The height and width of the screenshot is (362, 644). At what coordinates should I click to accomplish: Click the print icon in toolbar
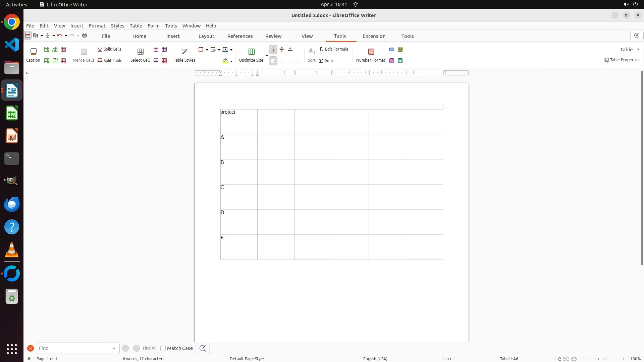[85, 36]
